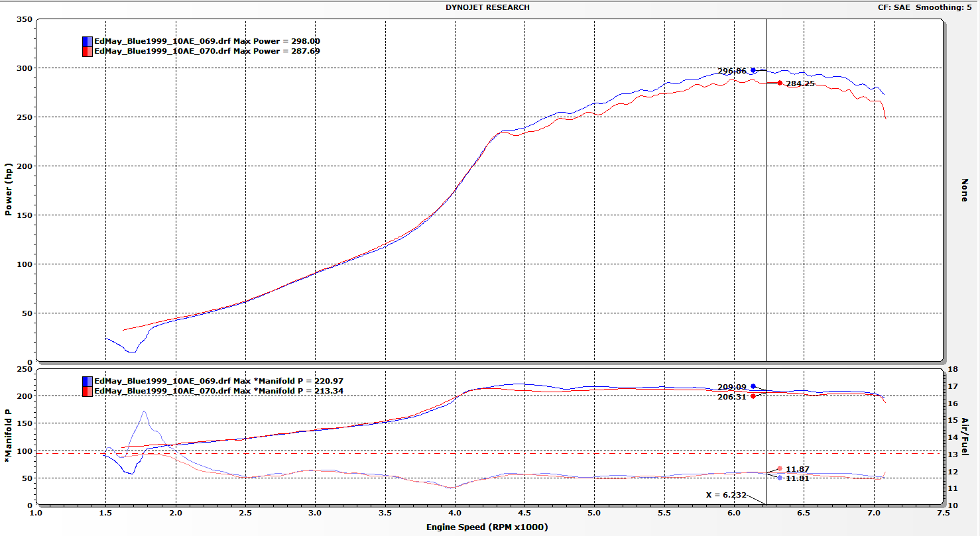Image resolution: width=980 pixels, height=536 pixels.
Task: Click the blue legend swatch beside 069.drf Max Power
Action: coord(88,41)
